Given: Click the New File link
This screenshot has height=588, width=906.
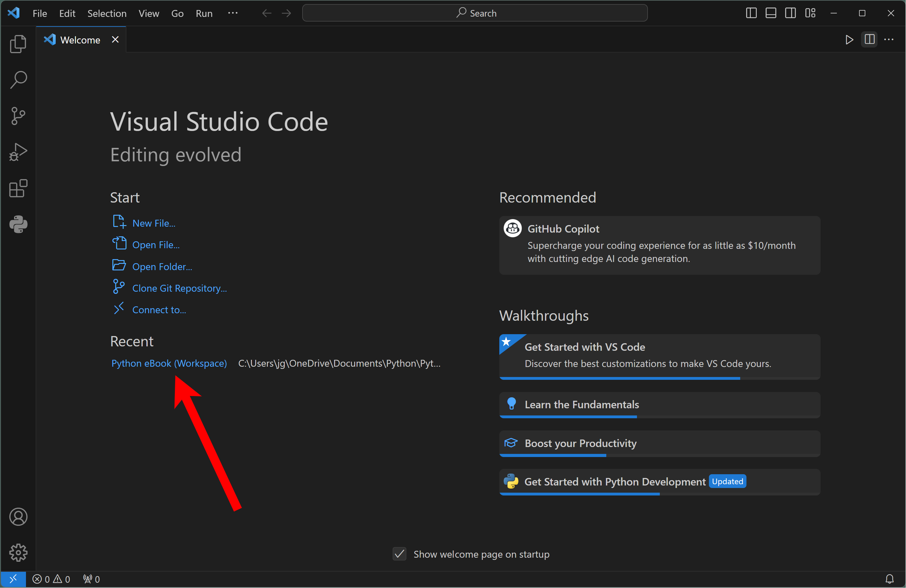Looking at the screenshot, I should point(154,223).
